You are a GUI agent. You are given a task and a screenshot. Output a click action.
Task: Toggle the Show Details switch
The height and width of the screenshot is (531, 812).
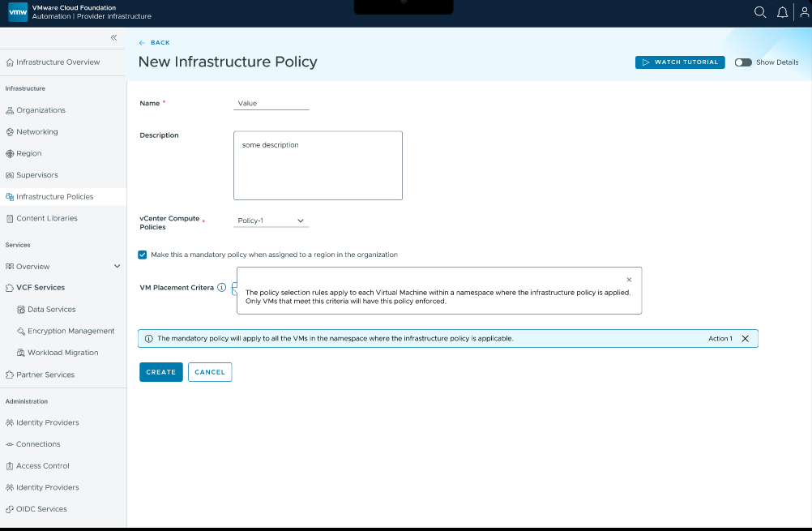click(743, 62)
